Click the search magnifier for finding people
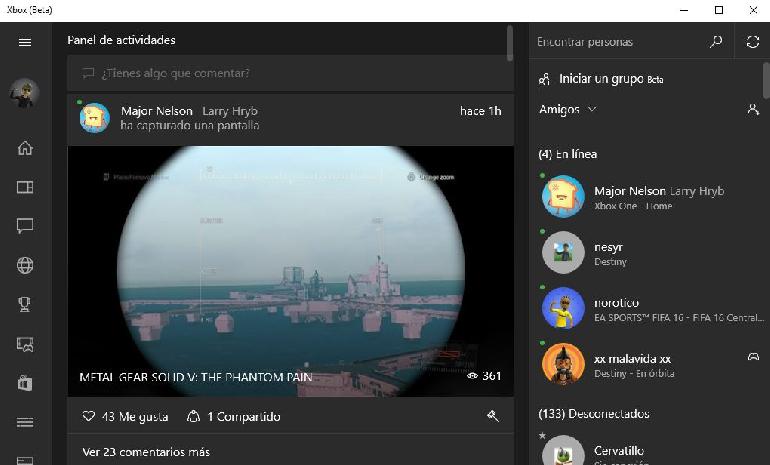The height and width of the screenshot is (465, 770). pyautogui.click(x=716, y=42)
